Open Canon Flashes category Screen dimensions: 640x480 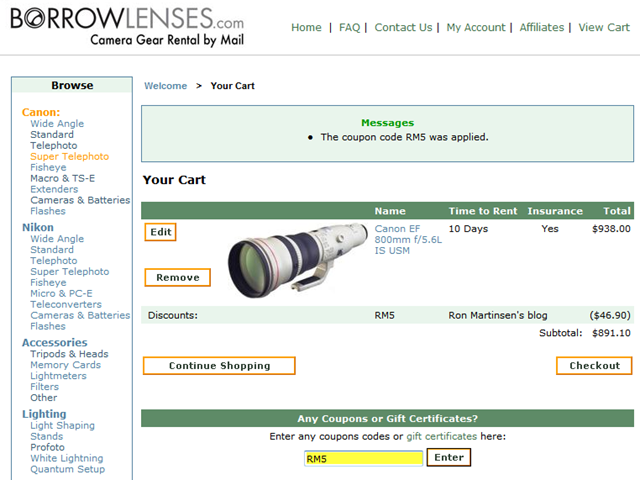pos(48,211)
